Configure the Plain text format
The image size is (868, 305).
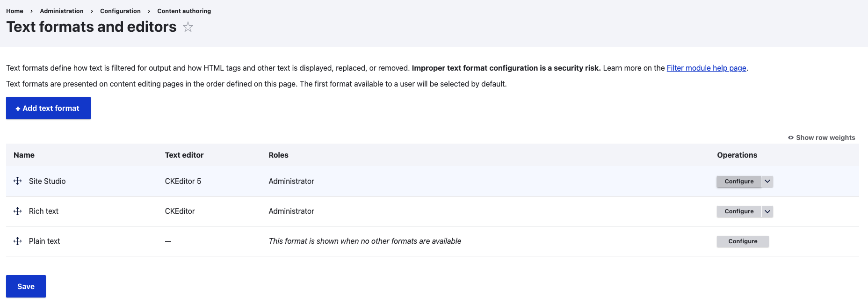743,241
